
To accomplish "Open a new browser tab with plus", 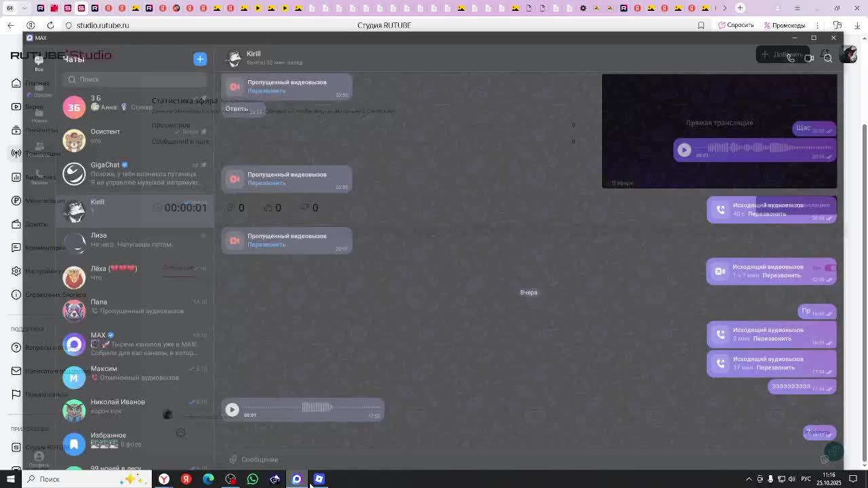I will [x=740, y=8].
